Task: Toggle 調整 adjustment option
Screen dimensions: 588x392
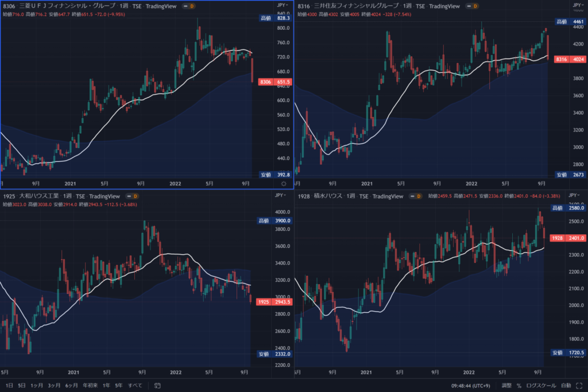Action: [506, 385]
